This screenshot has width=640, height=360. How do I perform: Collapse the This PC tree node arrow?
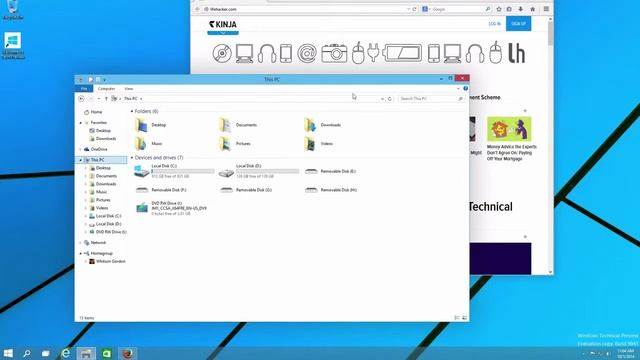coord(81,160)
